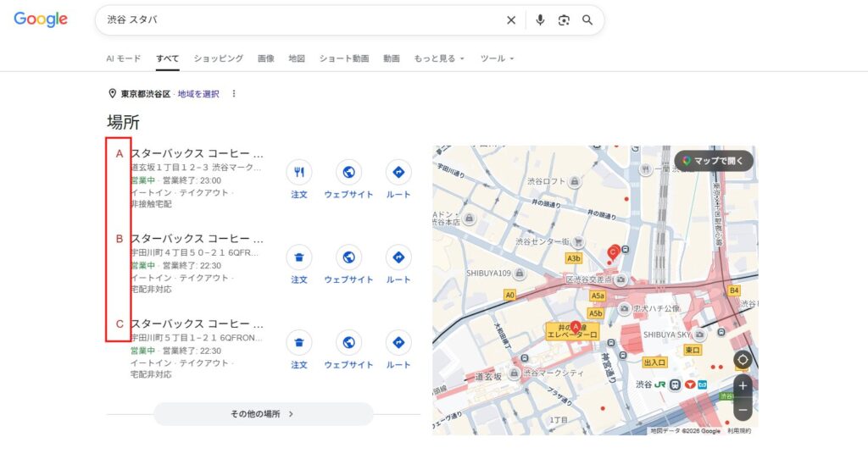This screenshot has height=459, width=868.
Task: Click 注文 icon for result B
Action: click(299, 257)
